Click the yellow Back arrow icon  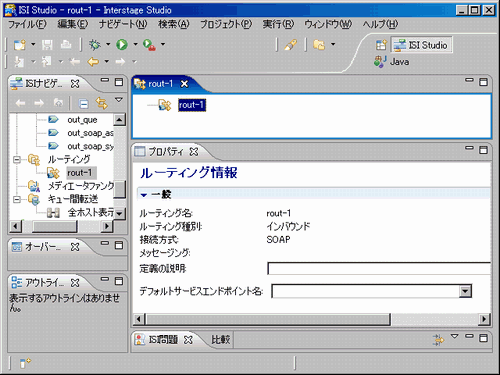[93, 62]
